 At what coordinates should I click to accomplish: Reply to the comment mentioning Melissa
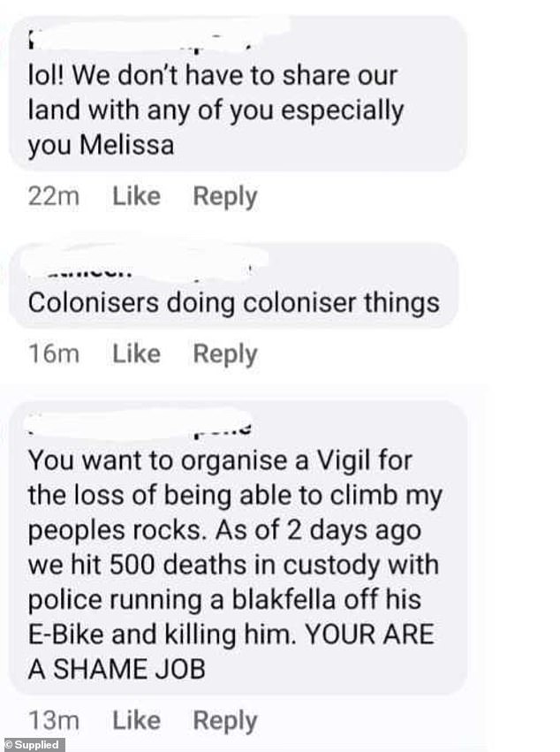224,197
